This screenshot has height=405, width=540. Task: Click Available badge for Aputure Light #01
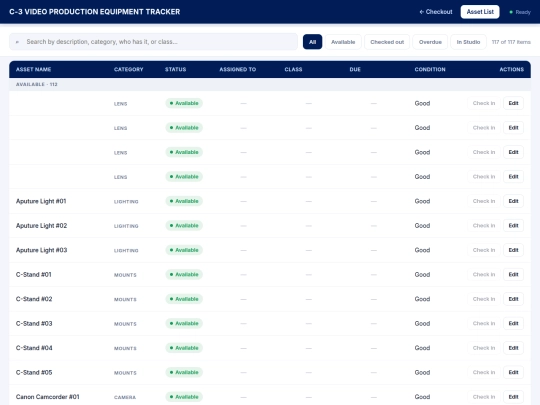pyautogui.click(x=184, y=201)
